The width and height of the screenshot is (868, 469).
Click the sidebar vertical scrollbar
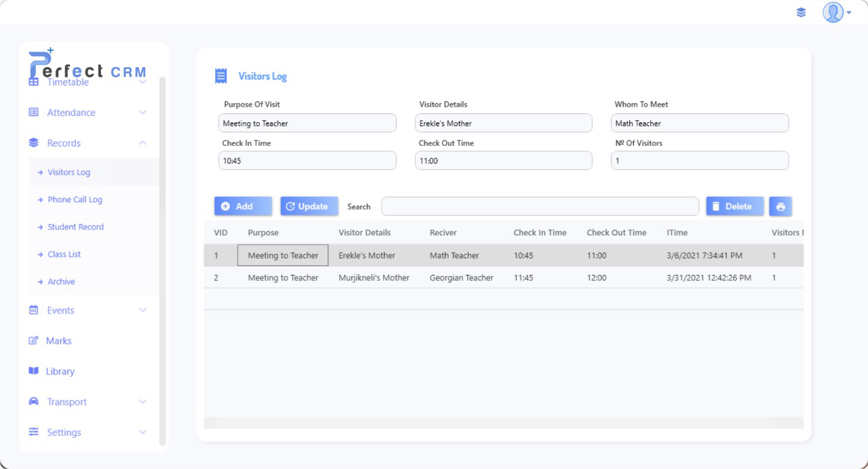coord(162,261)
